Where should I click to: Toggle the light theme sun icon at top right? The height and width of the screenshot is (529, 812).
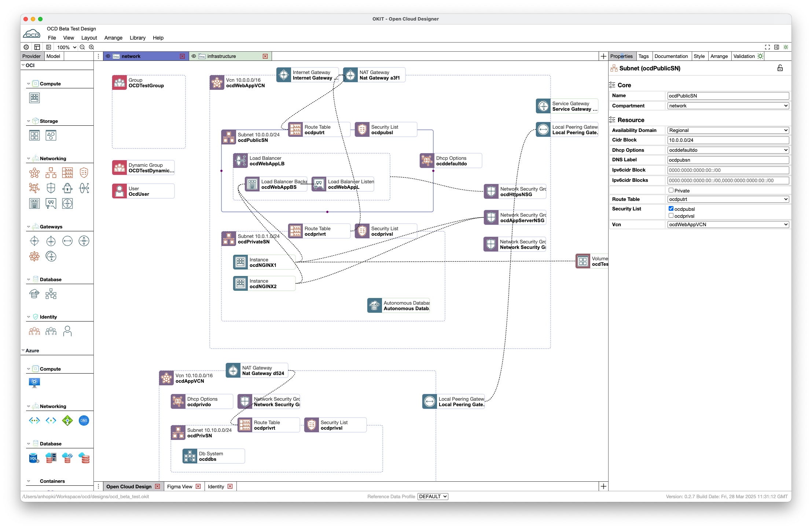[786, 47]
